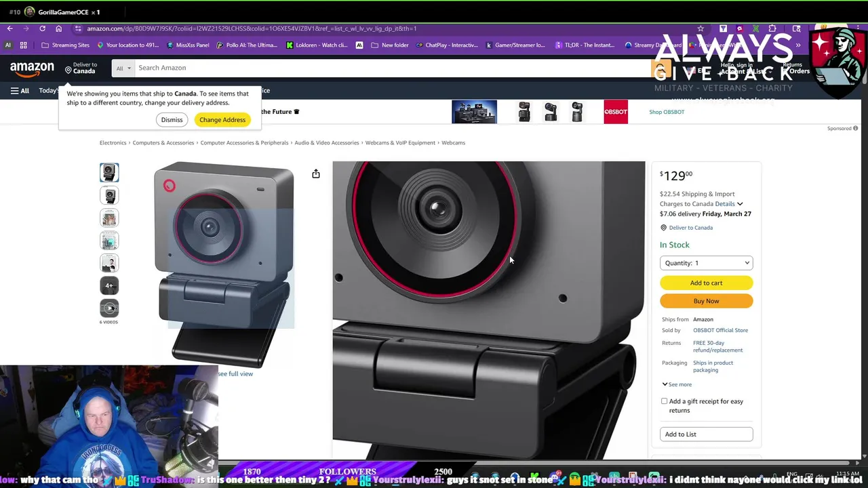Click the Change Address button

click(x=222, y=120)
